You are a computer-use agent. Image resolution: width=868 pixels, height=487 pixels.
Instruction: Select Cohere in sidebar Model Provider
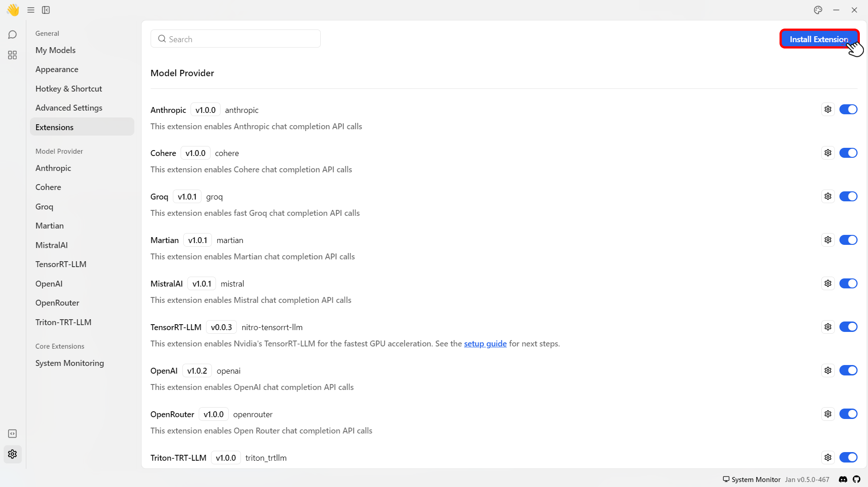[x=82, y=187]
